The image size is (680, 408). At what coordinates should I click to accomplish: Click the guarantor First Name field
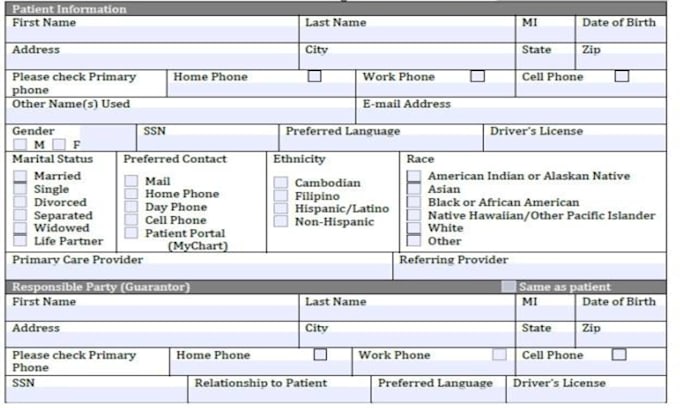point(152,308)
